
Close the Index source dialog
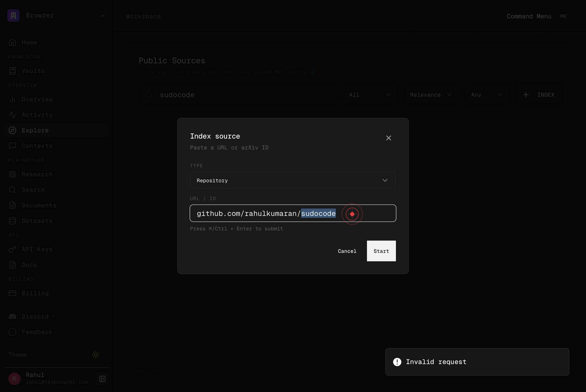[x=388, y=138]
